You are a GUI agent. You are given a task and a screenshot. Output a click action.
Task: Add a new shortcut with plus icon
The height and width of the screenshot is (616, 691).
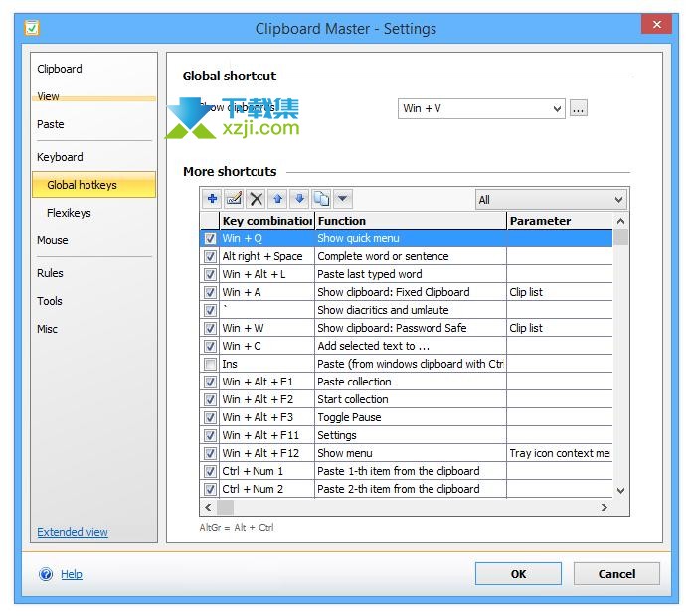[x=212, y=199]
